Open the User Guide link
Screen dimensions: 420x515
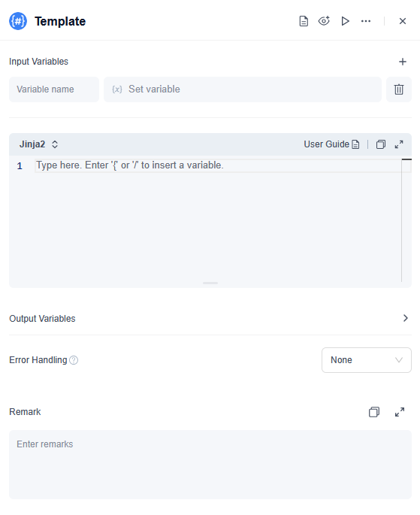pos(331,144)
